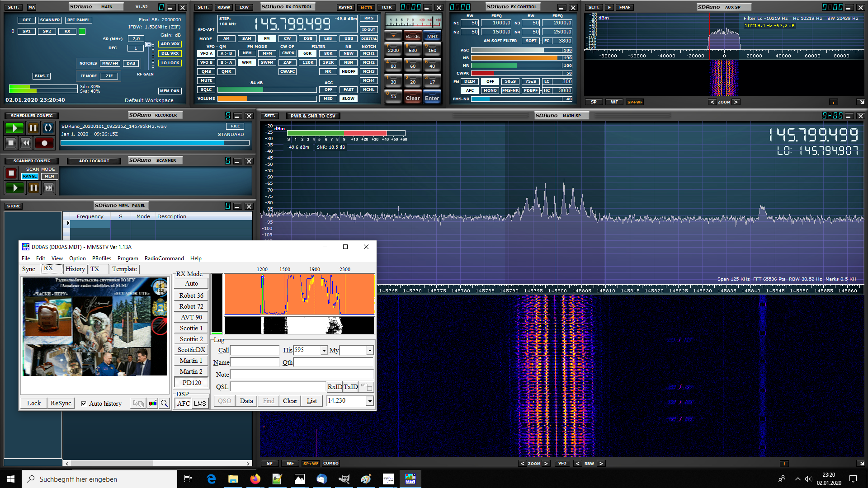
Task: Click the ADD LOCKOUT button
Action: [94, 161]
